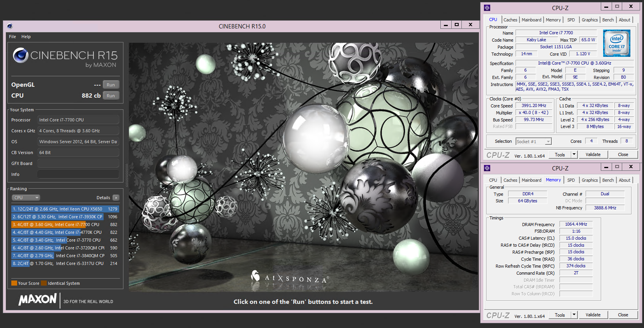Switch to CPU tab in bottom CPU-Z window
The image size is (644, 328).
point(493,180)
